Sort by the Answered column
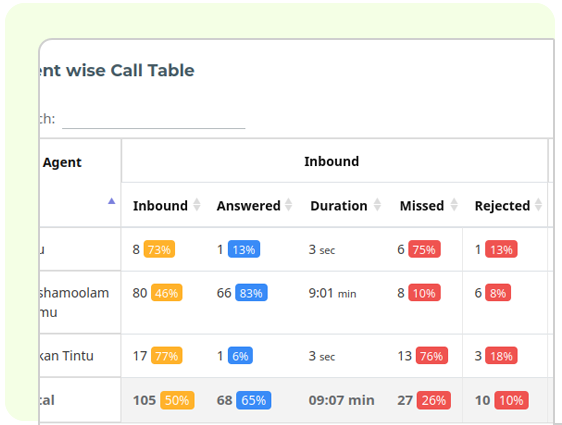This screenshot has width=562, height=425. (289, 205)
